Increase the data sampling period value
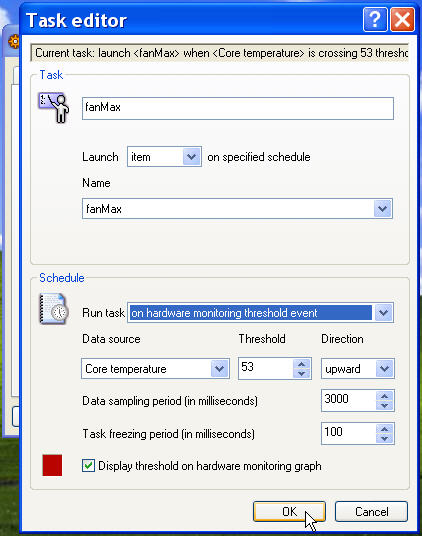422x536 pixels. [384, 396]
